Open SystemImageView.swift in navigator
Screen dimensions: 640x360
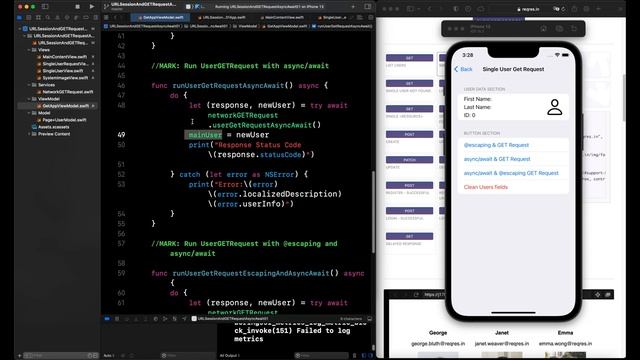click(65, 78)
